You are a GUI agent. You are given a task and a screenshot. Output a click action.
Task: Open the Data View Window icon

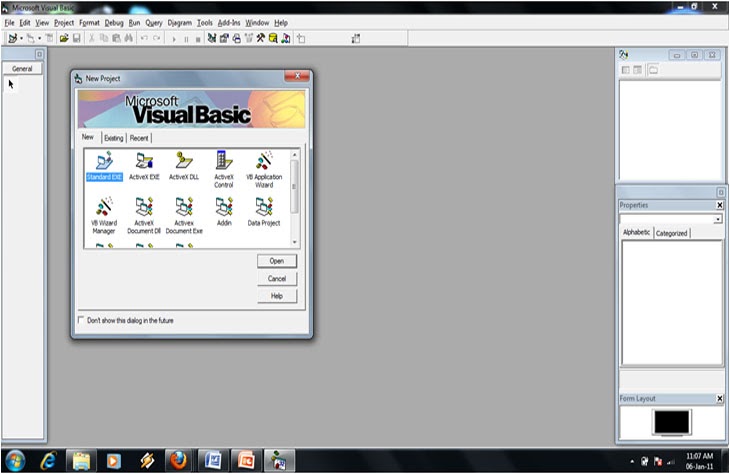click(273, 39)
